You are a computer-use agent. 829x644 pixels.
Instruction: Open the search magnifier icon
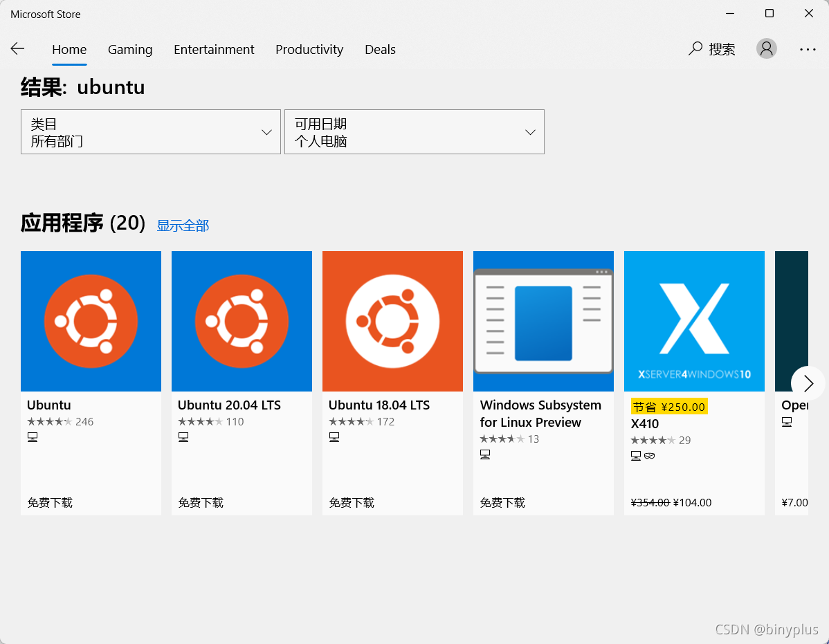(695, 48)
